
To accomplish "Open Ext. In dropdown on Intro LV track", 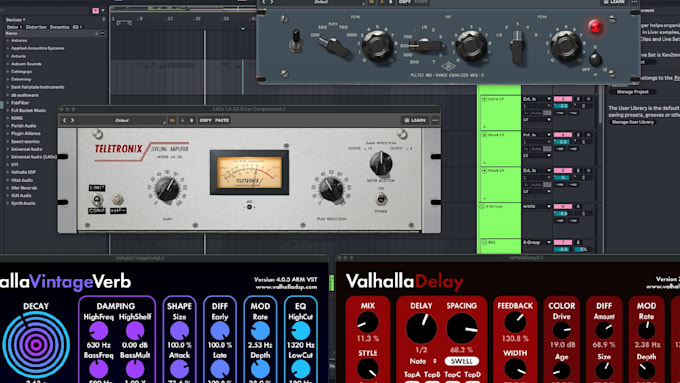I will pos(536,99).
